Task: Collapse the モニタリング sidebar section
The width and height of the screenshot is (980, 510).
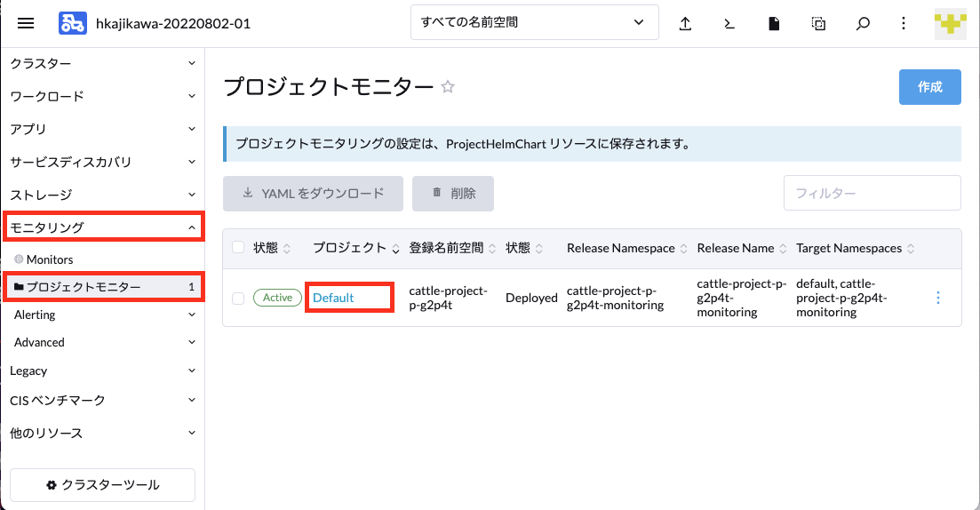Action: (104, 227)
